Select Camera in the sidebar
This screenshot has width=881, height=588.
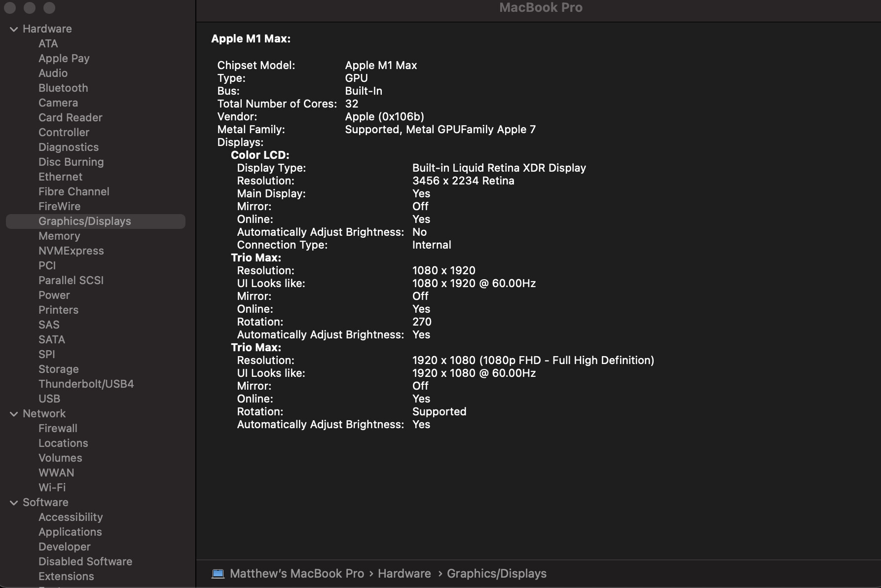point(58,103)
